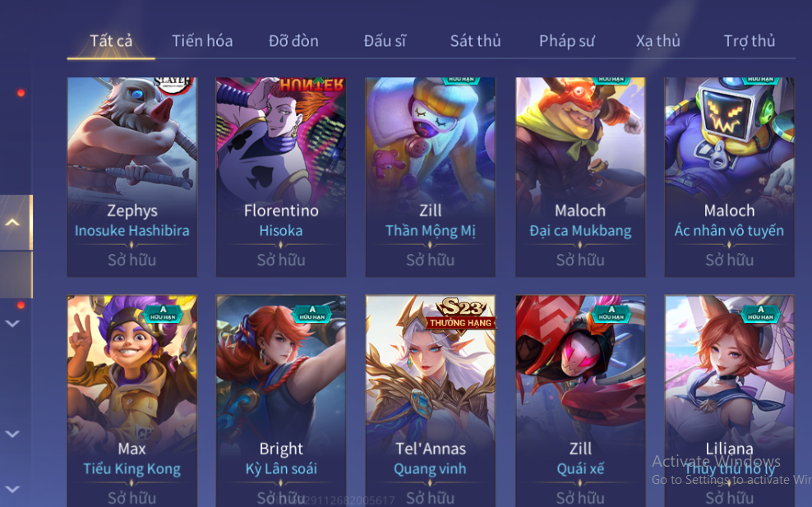Open Maloch Ác nhân vô tuyến skin
The height and width of the screenshot is (507, 812).
click(729, 177)
